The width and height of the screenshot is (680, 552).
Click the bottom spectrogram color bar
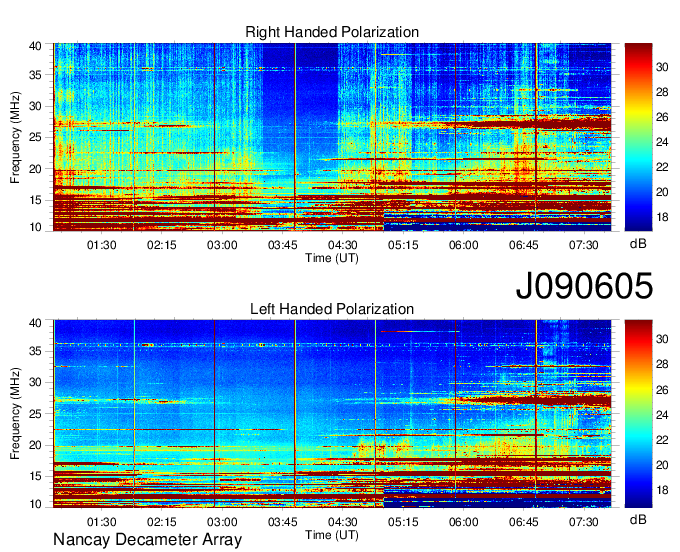point(638,414)
